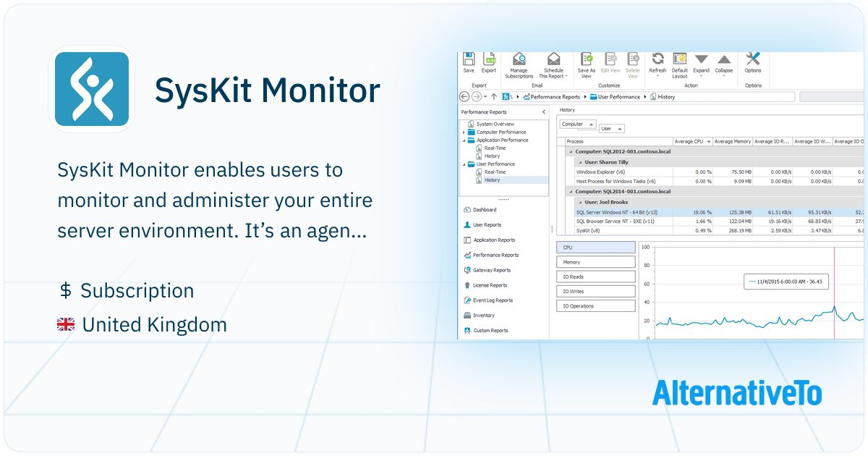The width and height of the screenshot is (868, 456).
Task: Open Application Reports in navigation pane
Action: pos(489,240)
